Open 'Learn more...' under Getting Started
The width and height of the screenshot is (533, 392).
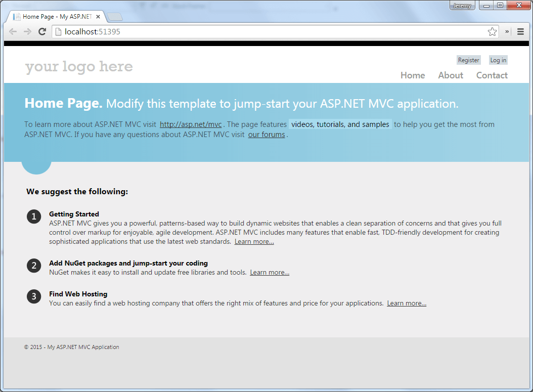click(254, 241)
